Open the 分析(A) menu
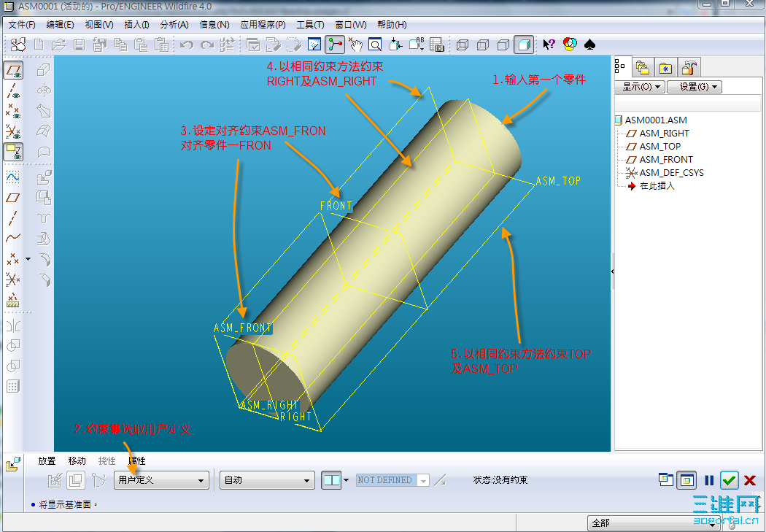Image resolution: width=766 pixels, height=532 pixels. 174,24
